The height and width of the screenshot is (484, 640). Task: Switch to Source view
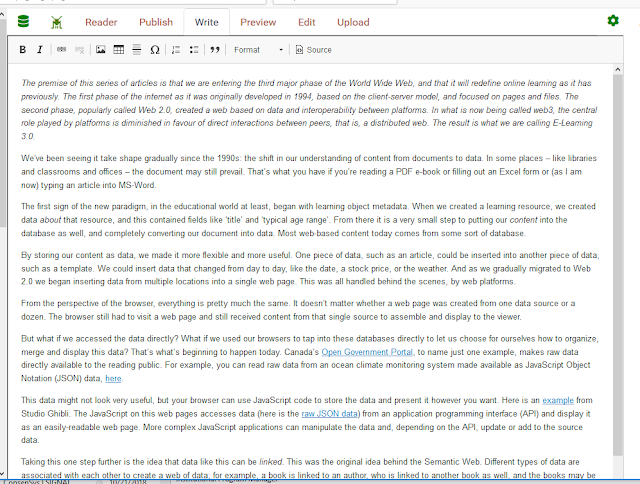point(313,50)
